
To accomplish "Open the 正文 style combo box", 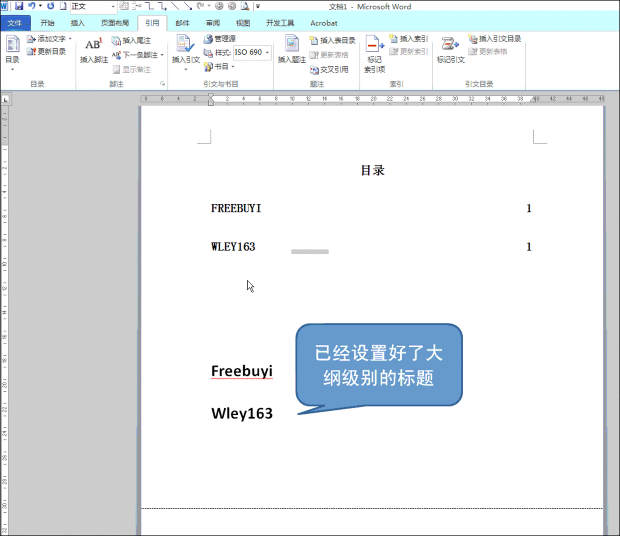I will (93, 6).
